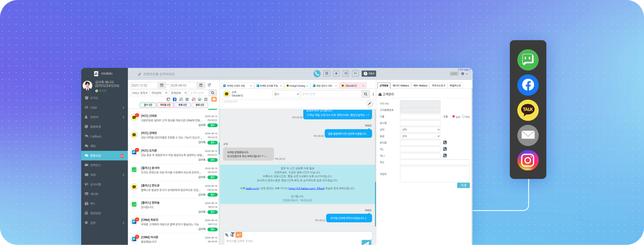
Task: Click the alarm bell filter icon
Action: coord(187,99)
